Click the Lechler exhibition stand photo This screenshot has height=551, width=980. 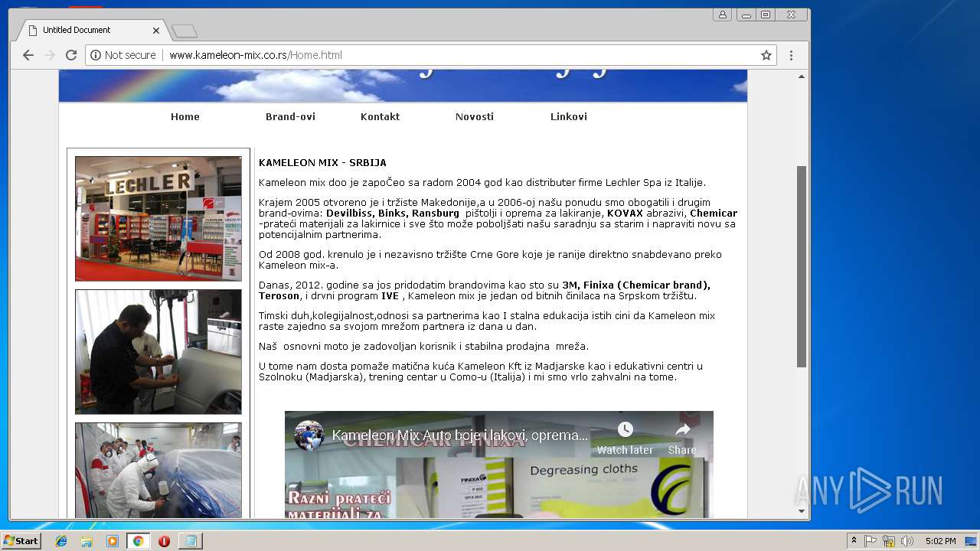point(158,219)
